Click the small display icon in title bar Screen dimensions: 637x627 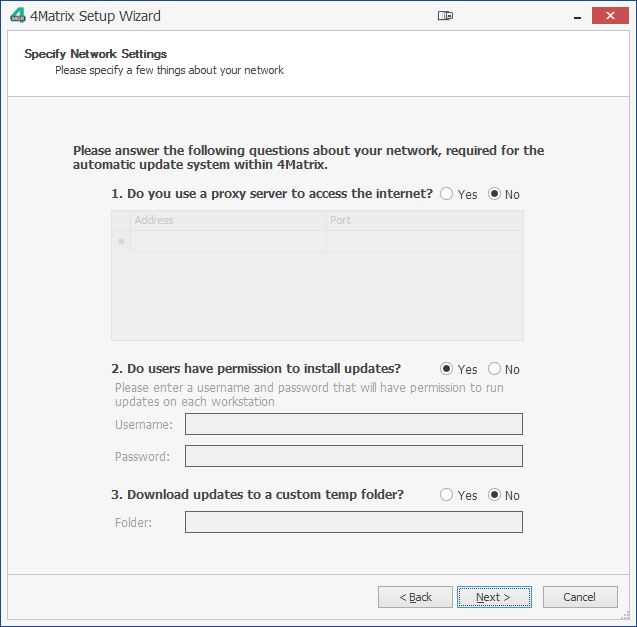click(445, 16)
